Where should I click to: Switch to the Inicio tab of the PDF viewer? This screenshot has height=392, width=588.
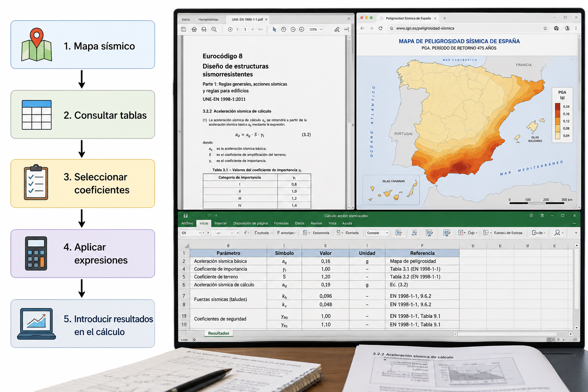tap(186, 20)
